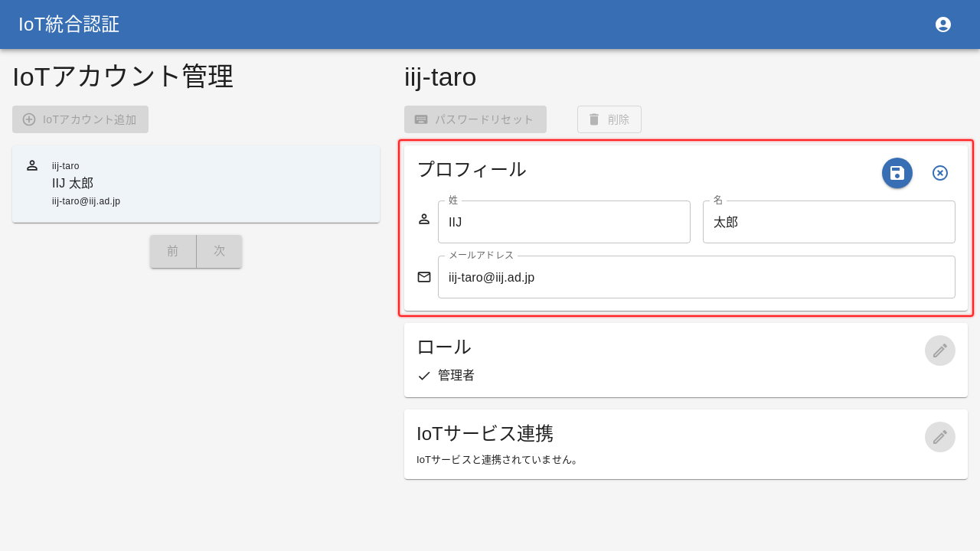
Task: Open the user account menu in header
Action: coord(943,24)
